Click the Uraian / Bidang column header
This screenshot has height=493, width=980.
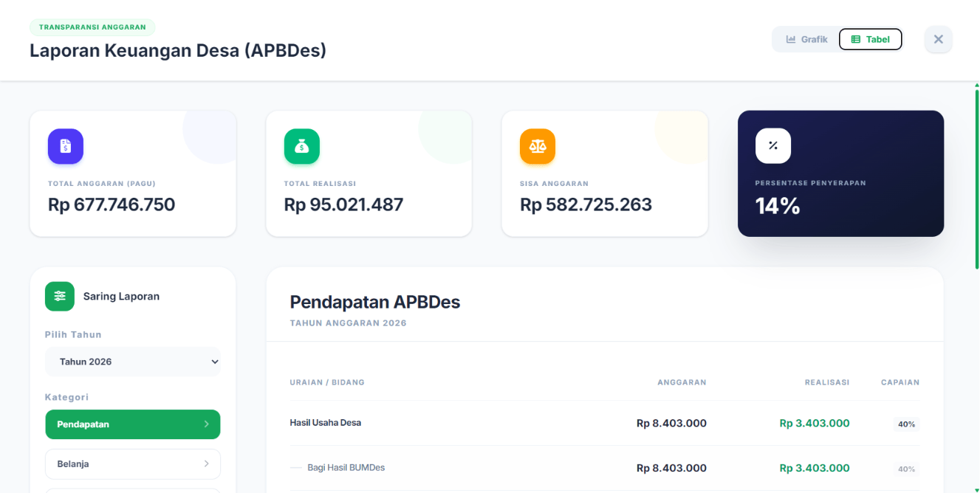tap(327, 382)
